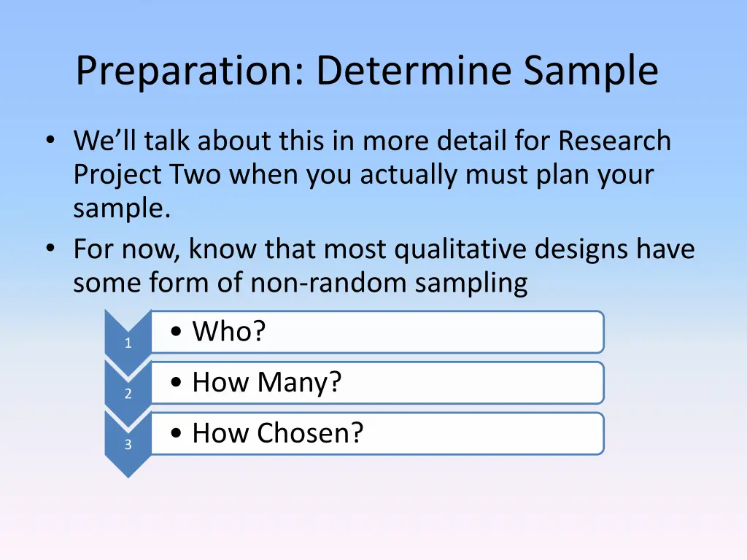Select the "How Chosen?" list text
Image resolution: width=747 pixels, height=560 pixels.
tap(277, 434)
